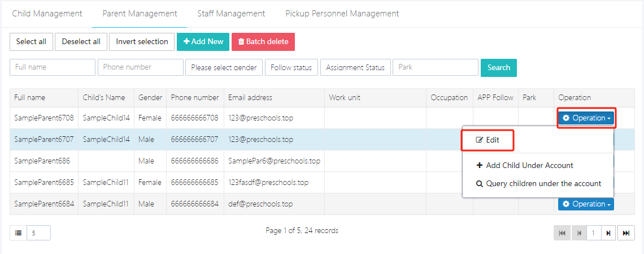This screenshot has width=644, height=254.
Task: Open Operation dropdown for SampleParent6684
Action: 586,204
